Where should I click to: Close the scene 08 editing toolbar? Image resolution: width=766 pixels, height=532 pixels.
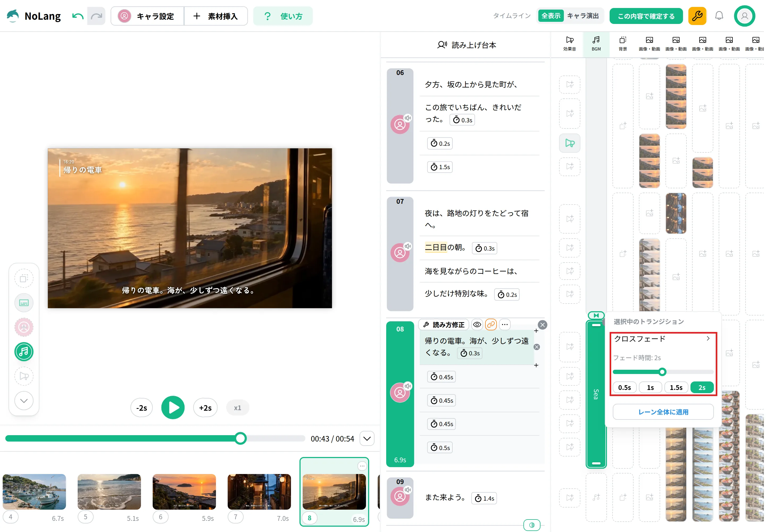542,325
